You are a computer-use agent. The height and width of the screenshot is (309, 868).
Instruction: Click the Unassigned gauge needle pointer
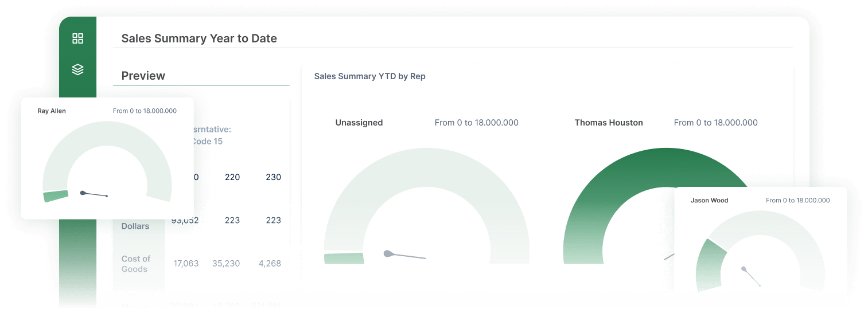pos(404,256)
